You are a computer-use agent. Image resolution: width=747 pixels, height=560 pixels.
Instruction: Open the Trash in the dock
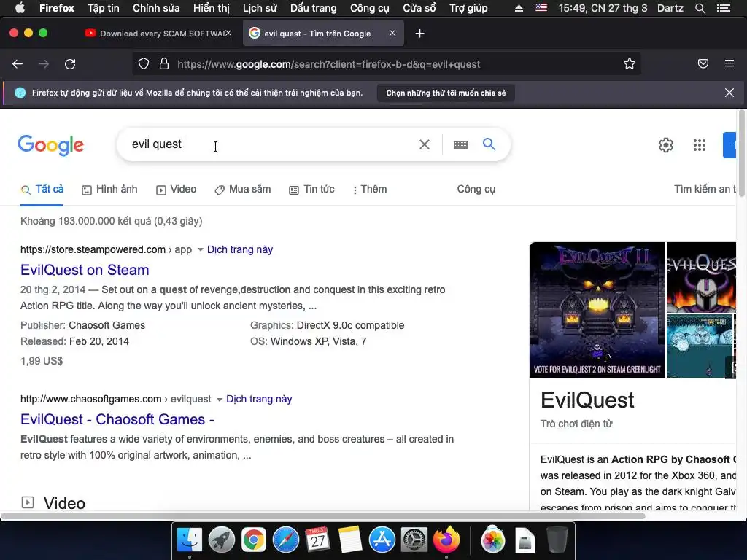(557, 540)
